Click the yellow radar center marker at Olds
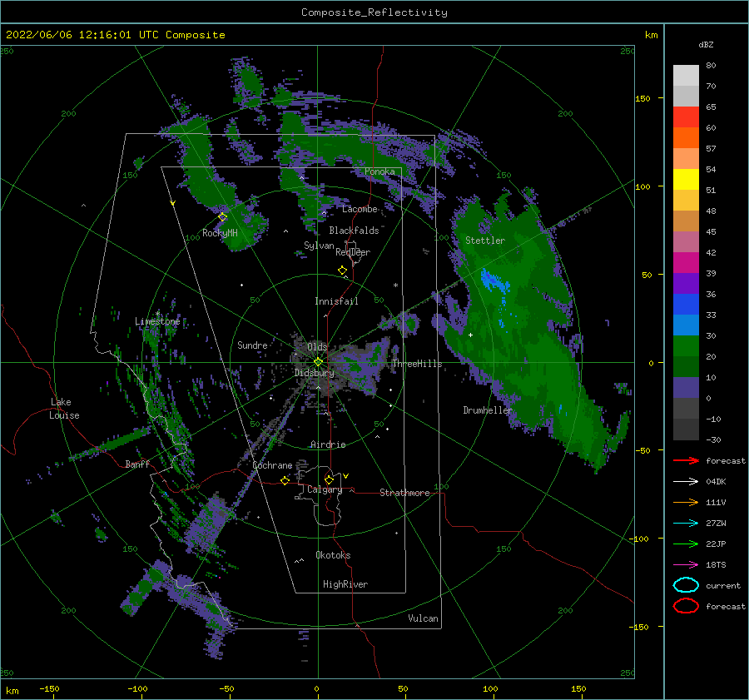 pyautogui.click(x=318, y=362)
